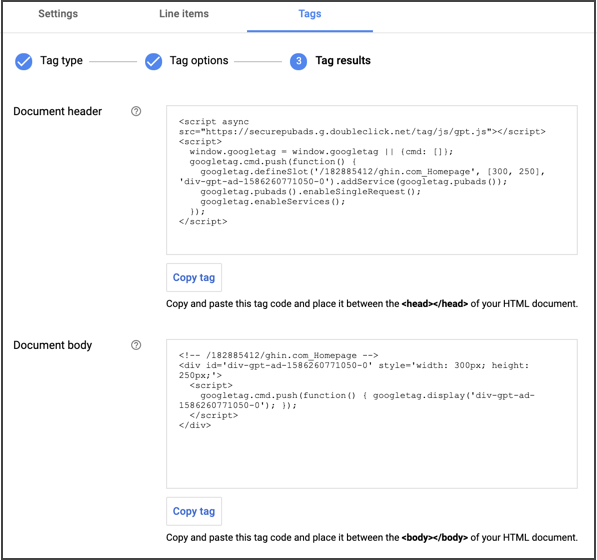597x560 pixels.
Task: Copy tag for the Document header code
Action: (194, 278)
